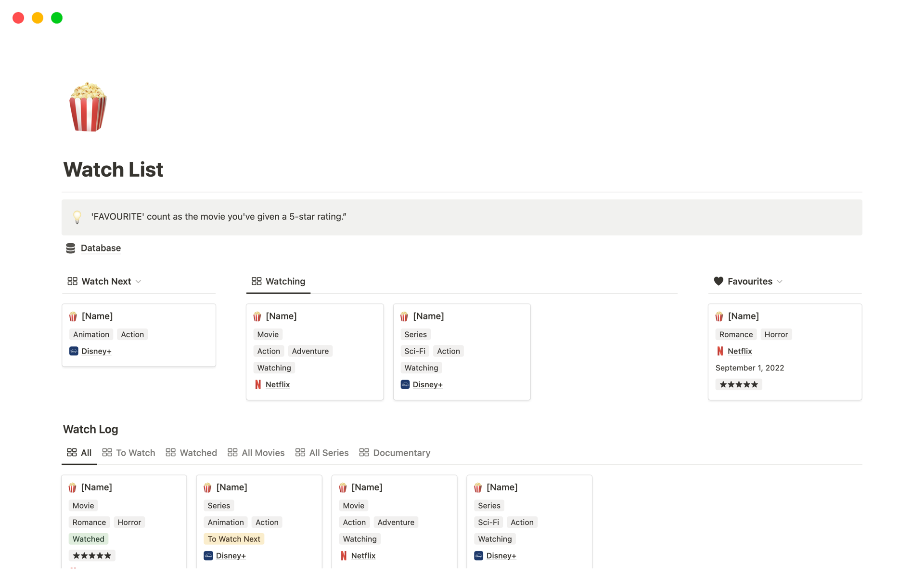The width and height of the screenshot is (924, 578).
Task: Expand the Watch Next view dropdown
Action: (139, 282)
